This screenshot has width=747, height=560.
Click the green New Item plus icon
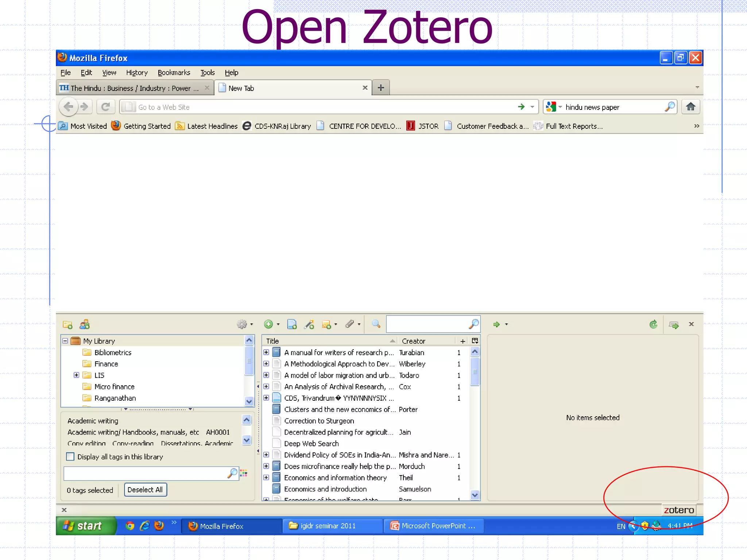point(268,324)
